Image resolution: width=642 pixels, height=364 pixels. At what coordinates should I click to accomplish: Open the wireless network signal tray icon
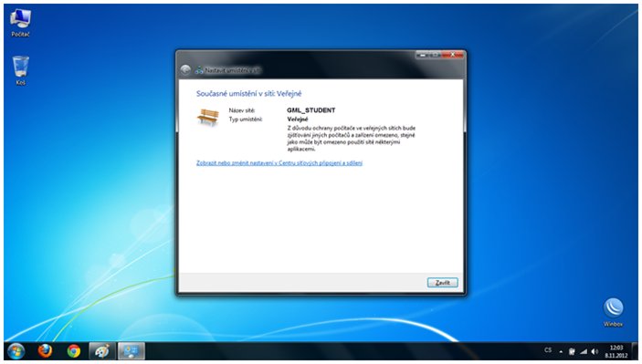(584, 351)
